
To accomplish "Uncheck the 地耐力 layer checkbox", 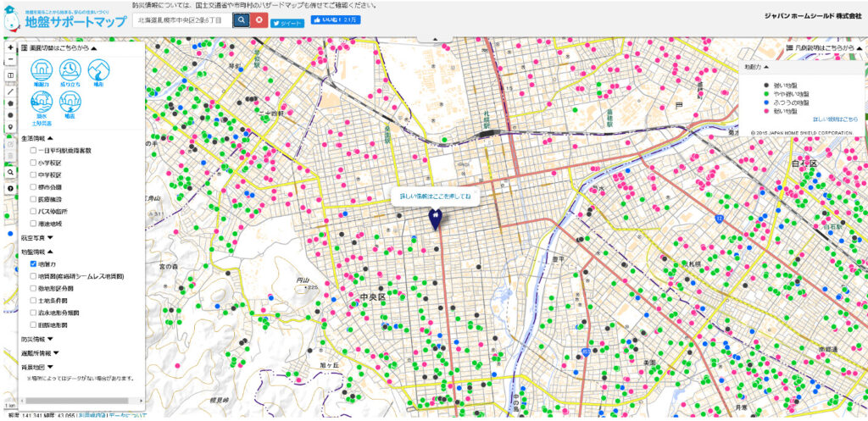I will (x=33, y=264).
